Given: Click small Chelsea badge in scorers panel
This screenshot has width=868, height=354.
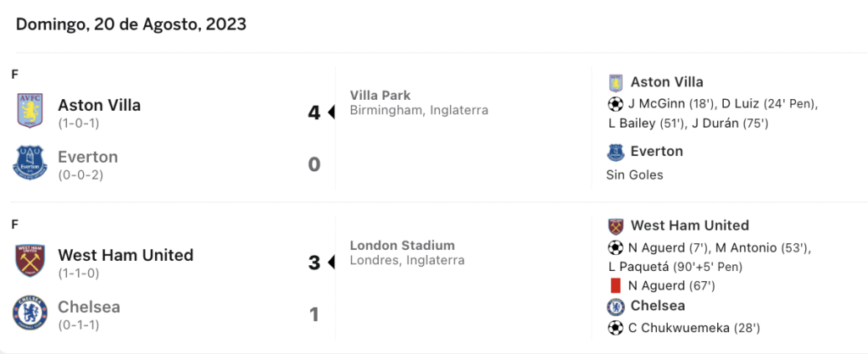Looking at the screenshot, I should click(x=615, y=307).
